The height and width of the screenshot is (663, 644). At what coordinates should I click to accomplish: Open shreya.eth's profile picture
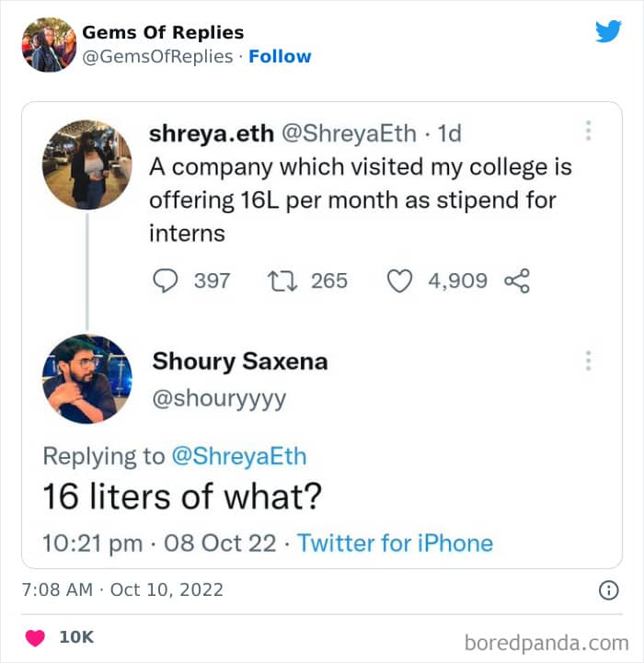86,165
